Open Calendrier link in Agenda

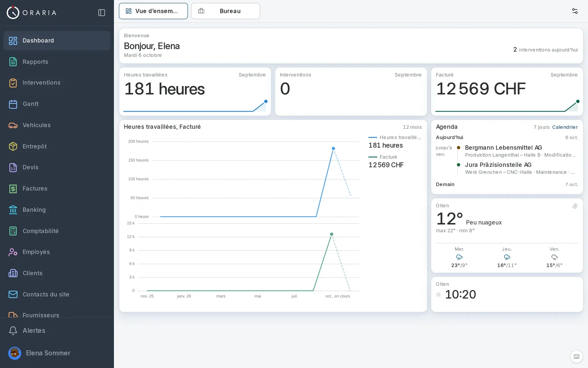point(565,127)
